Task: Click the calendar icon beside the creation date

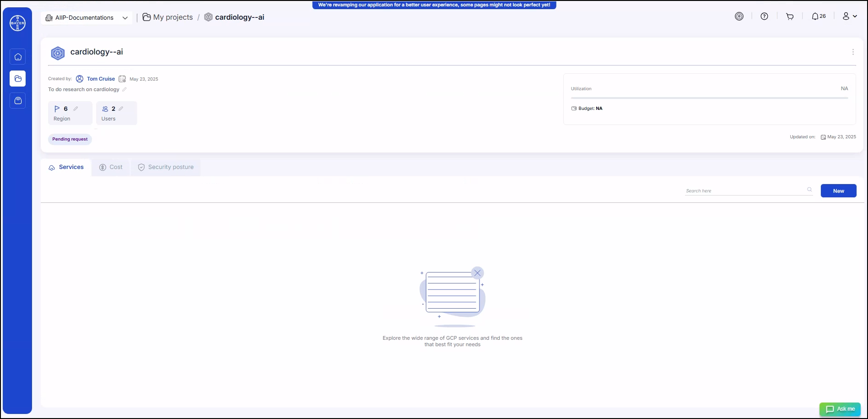Action: click(122, 79)
